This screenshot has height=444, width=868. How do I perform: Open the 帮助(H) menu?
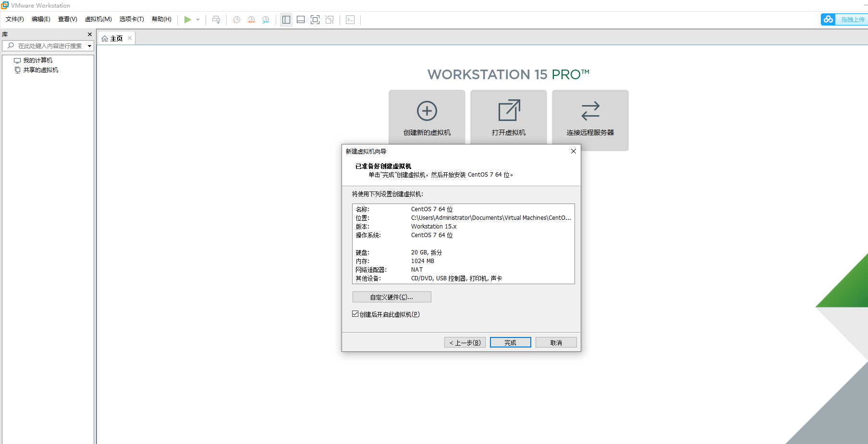click(x=161, y=19)
